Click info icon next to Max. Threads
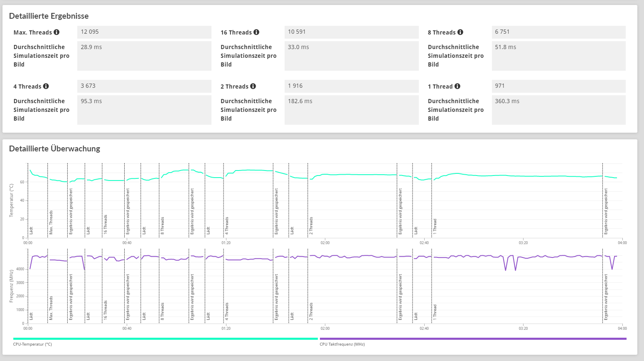The height and width of the screenshot is (361, 644). click(x=57, y=32)
